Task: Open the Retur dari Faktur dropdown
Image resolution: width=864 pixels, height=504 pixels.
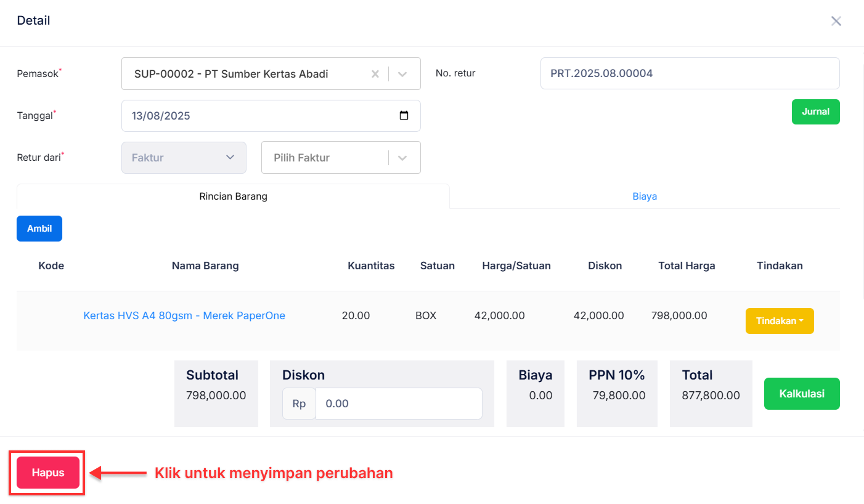Action: 184,157
